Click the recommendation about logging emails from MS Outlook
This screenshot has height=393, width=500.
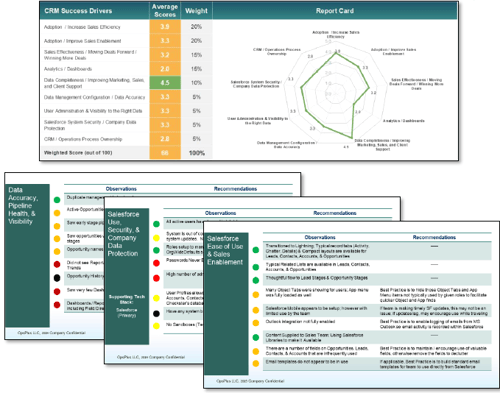point(431,324)
